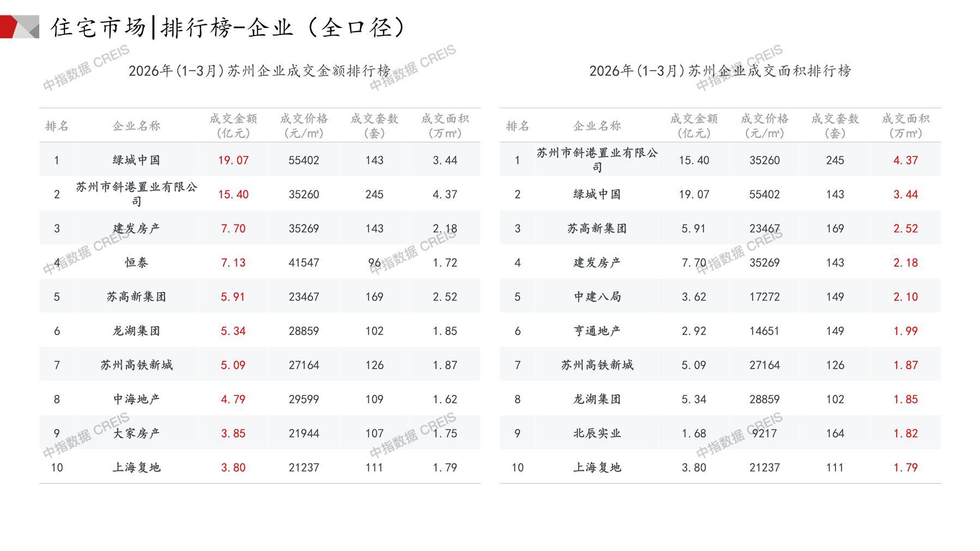Click 企业名称 header in the 成交金额 ranking table
980x551 pixels.
pos(136,126)
